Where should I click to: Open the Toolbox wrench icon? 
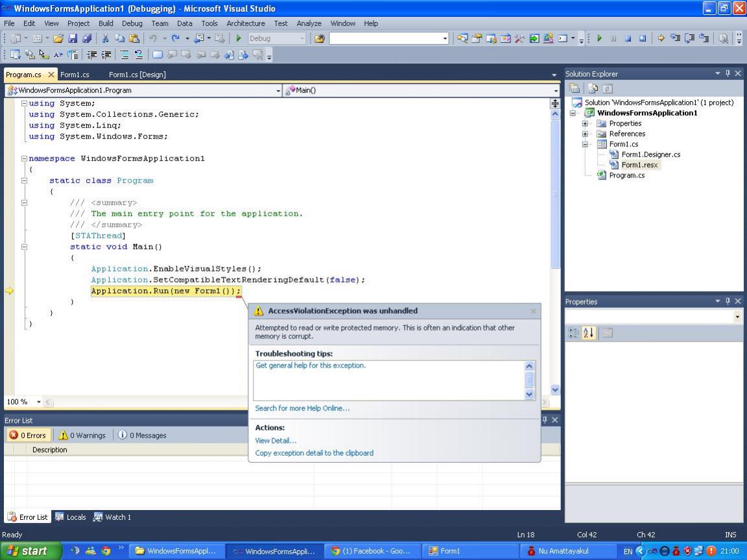pyautogui.click(x=519, y=39)
